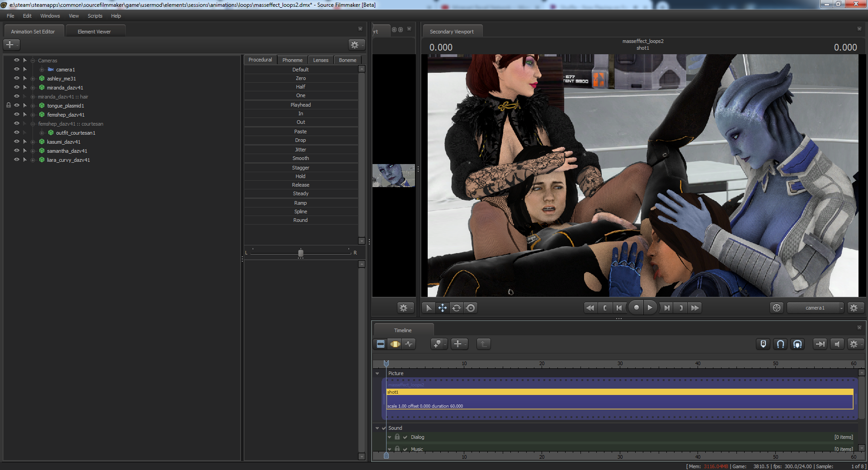Open the Timeline gear settings
The height and width of the screenshot is (470, 868).
point(855,344)
